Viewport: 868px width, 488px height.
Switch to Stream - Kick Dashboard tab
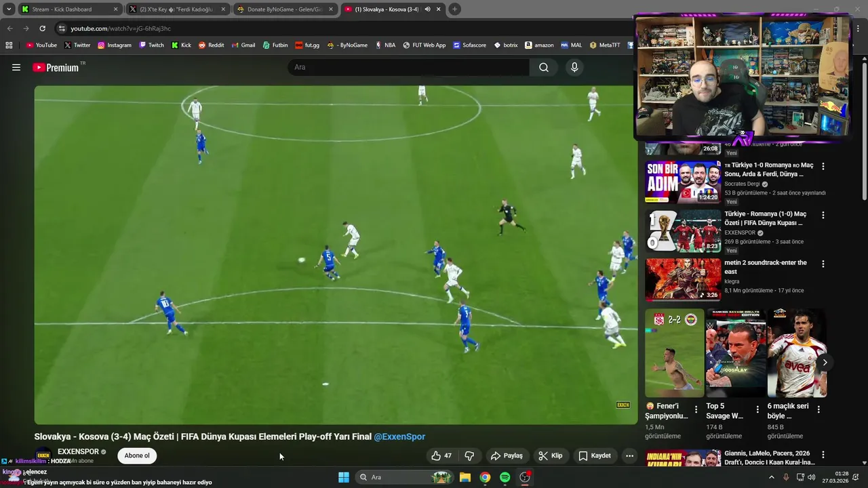[70, 9]
